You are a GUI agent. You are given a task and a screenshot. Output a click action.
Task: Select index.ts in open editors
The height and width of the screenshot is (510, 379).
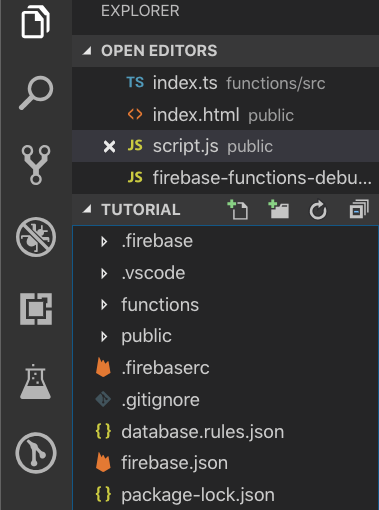[225, 83]
